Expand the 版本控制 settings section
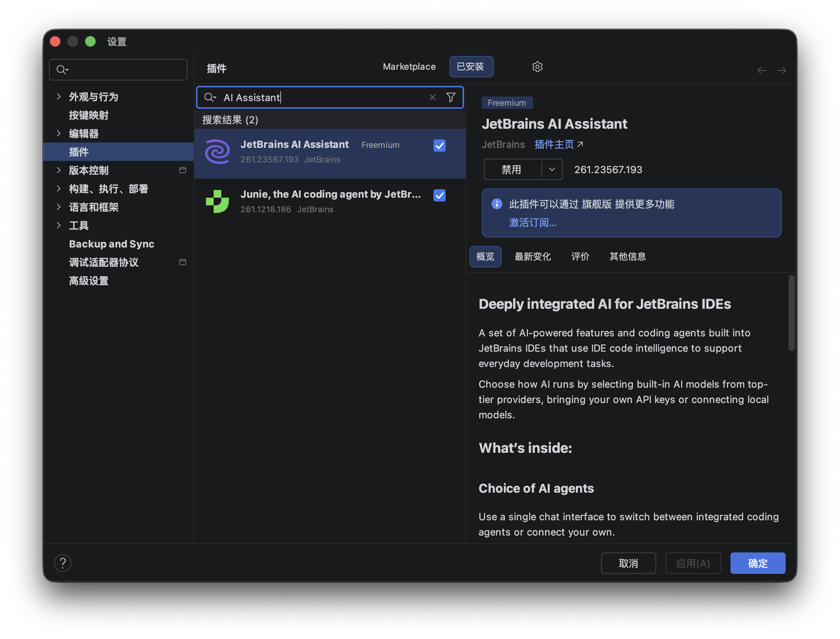Viewport: 840px width, 639px height. (x=59, y=170)
